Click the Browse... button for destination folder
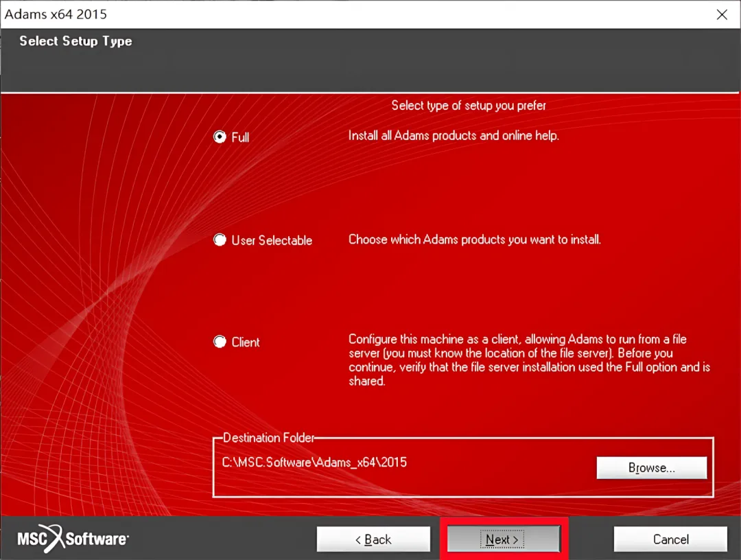This screenshot has width=741, height=560. (652, 468)
